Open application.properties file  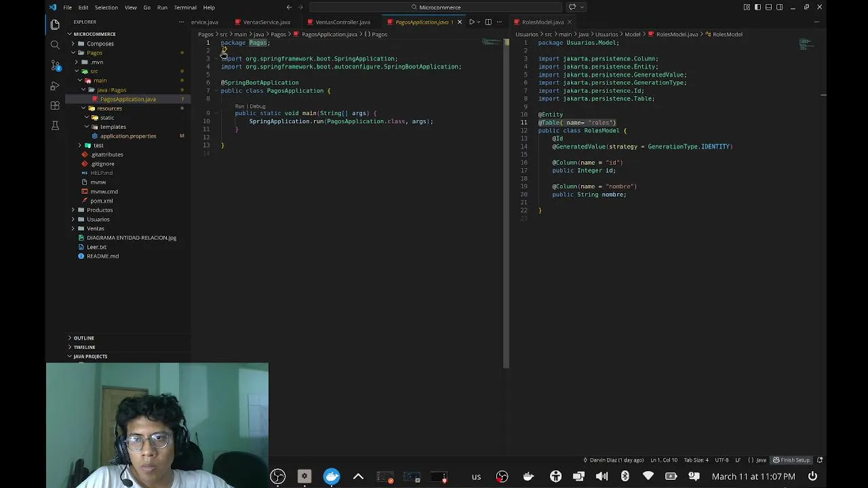coord(128,136)
